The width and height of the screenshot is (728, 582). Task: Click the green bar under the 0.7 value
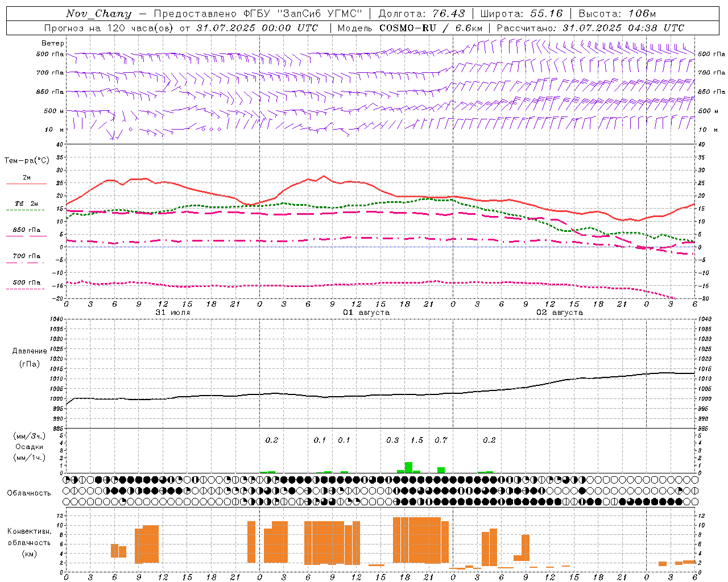(441, 470)
